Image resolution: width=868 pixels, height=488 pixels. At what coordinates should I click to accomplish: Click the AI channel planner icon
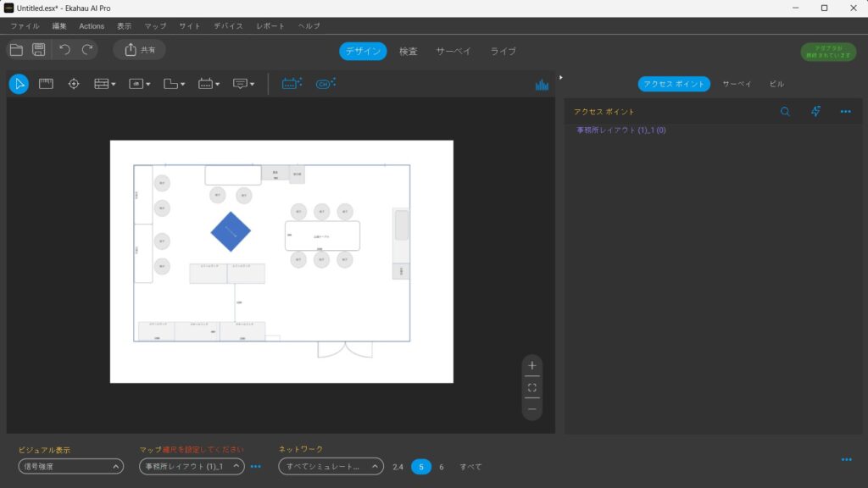325,84
